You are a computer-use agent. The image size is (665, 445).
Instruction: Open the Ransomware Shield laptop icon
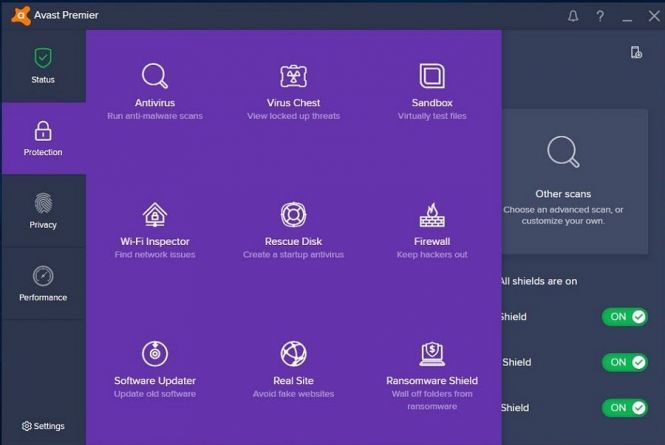(x=432, y=354)
